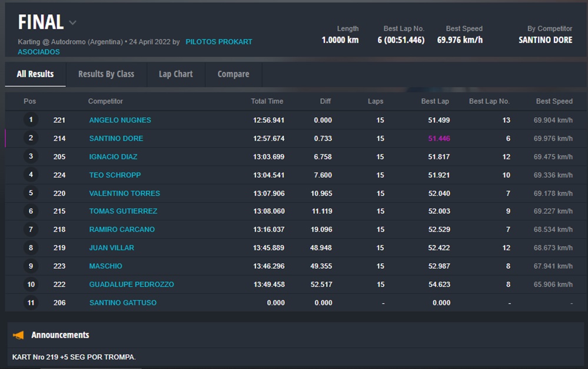Click the By Competitor SANTINO DORE header name
The width and height of the screenshot is (588, 369).
pos(545,40)
